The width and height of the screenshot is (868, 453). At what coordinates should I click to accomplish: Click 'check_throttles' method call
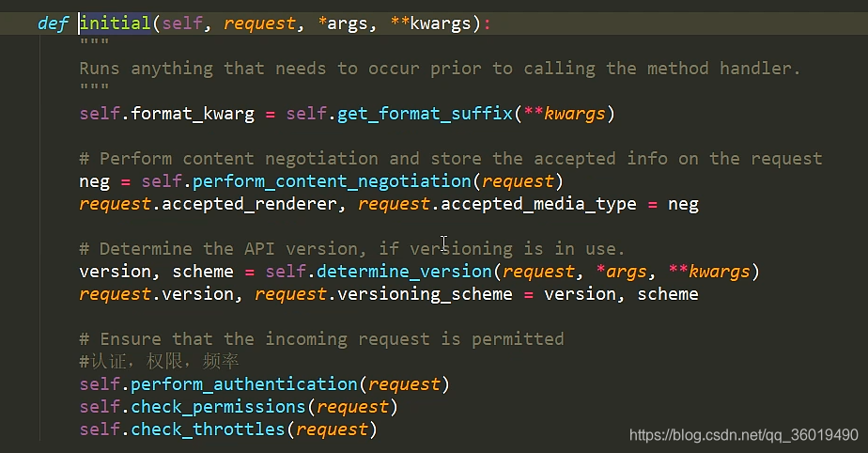(x=208, y=430)
